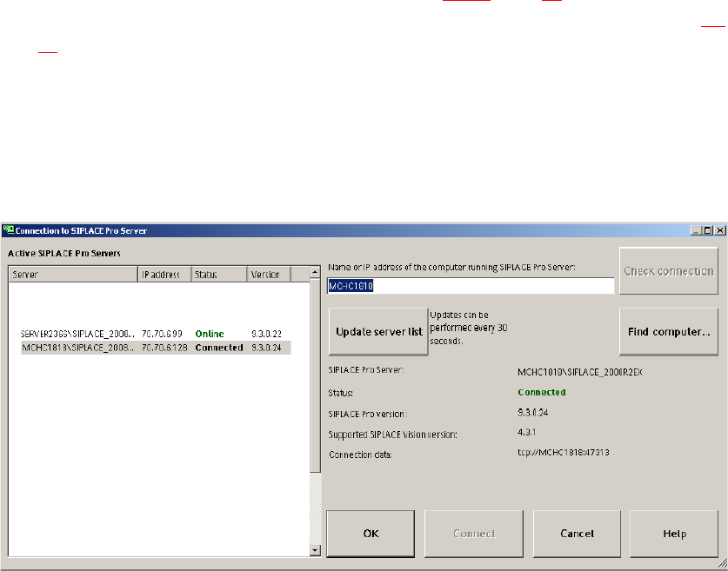728x571 pixels.
Task: Sort by the Status column header
Action: click(218, 274)
